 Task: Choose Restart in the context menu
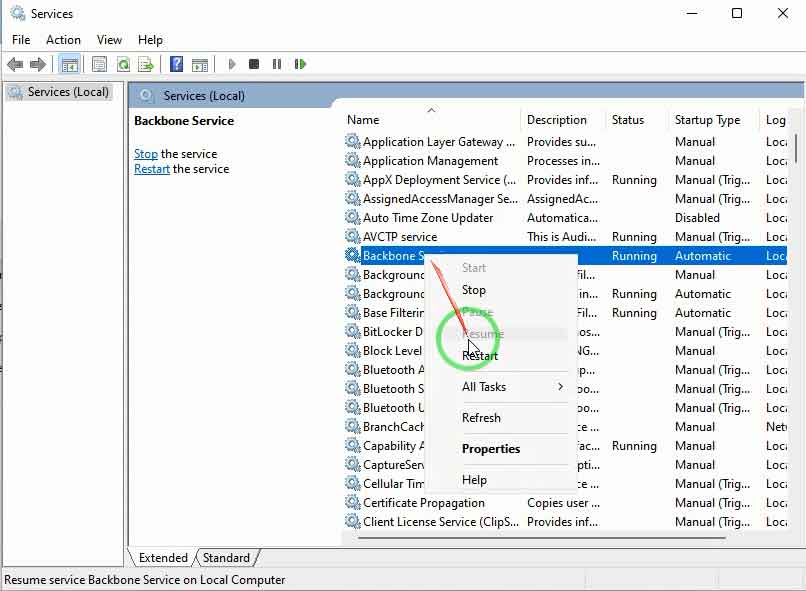click(x=480, y=355)
